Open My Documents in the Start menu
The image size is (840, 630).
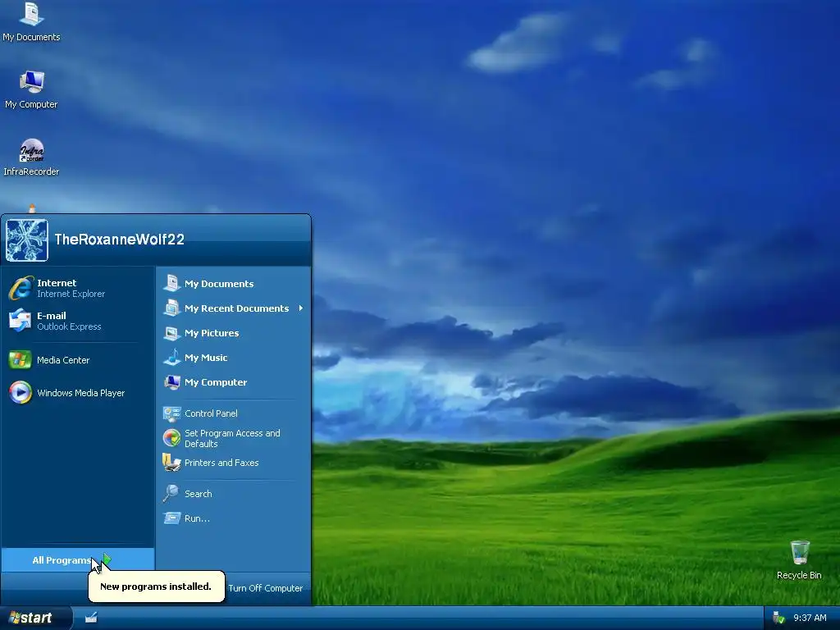233,283
